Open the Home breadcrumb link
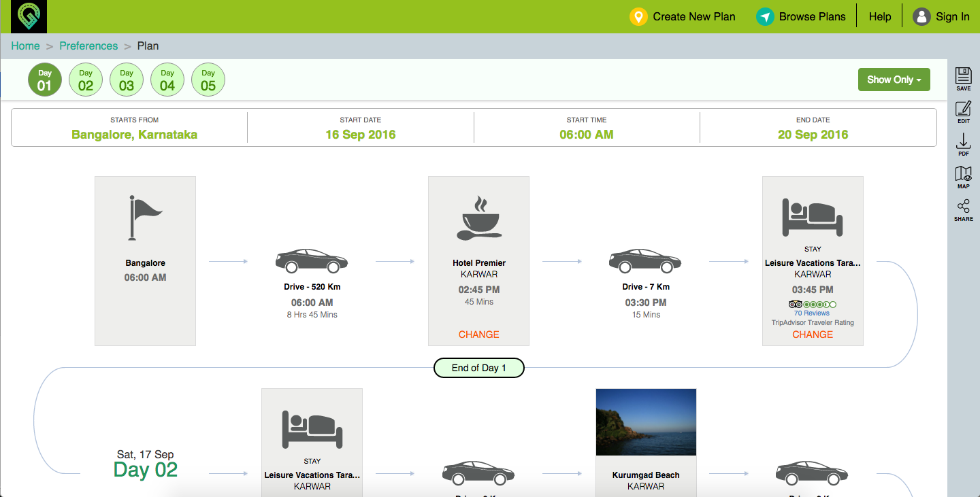Viewport: 980px width, 497px height. [25, 46]
